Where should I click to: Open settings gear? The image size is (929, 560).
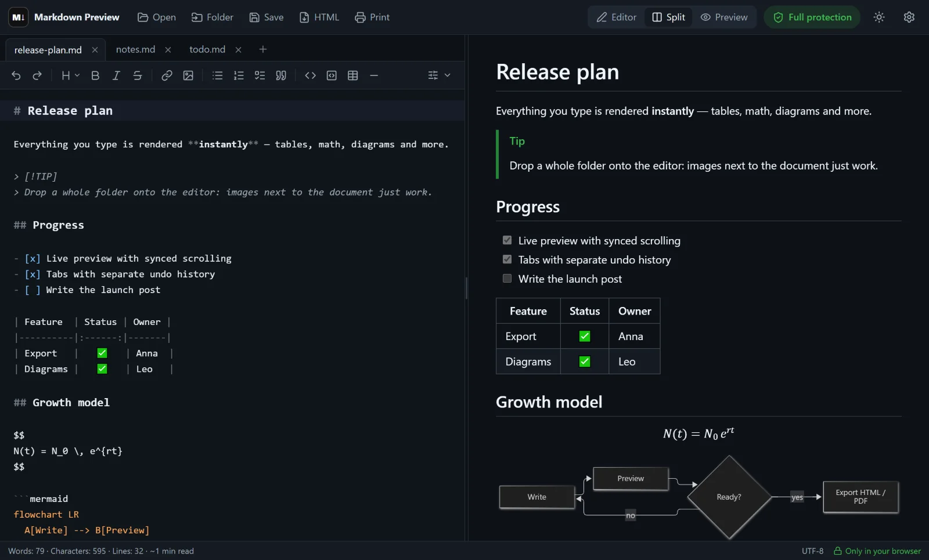click(x=909, y=17)
